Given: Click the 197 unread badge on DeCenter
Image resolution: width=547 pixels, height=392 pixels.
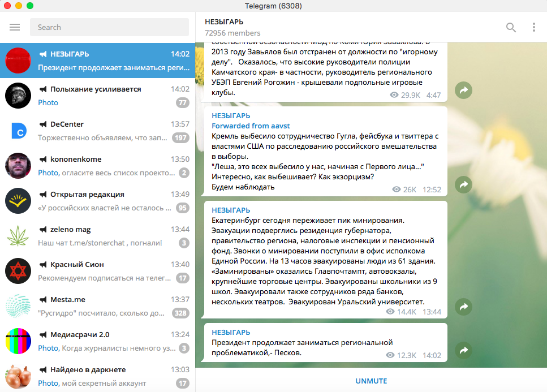Looking at the screenshot, I should pos(180,138).
